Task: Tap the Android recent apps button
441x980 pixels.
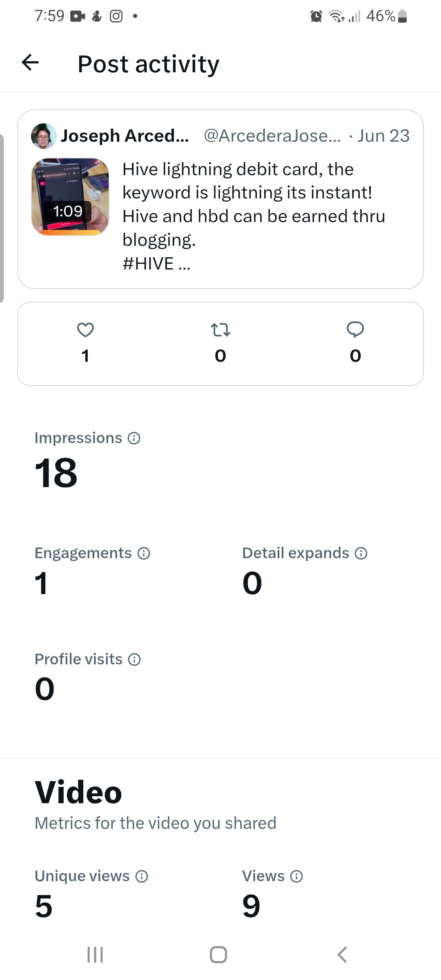Action: (x=95, y=955)
